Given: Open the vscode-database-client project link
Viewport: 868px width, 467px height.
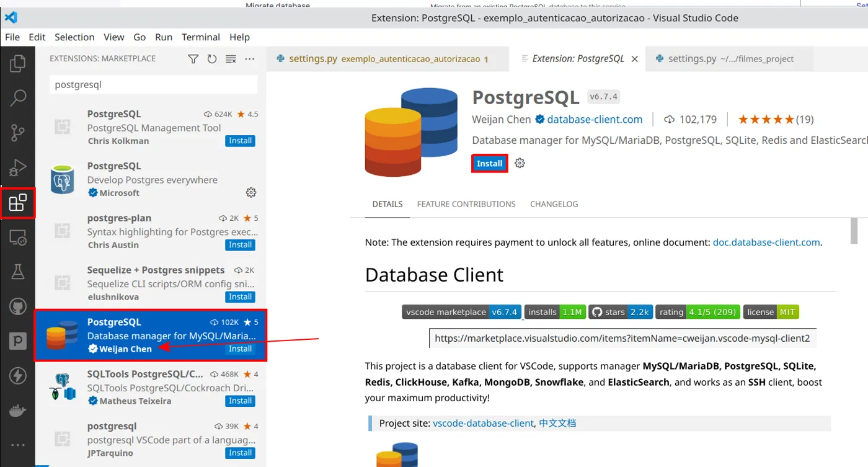Looking at the screenshot, I should 483,423.
